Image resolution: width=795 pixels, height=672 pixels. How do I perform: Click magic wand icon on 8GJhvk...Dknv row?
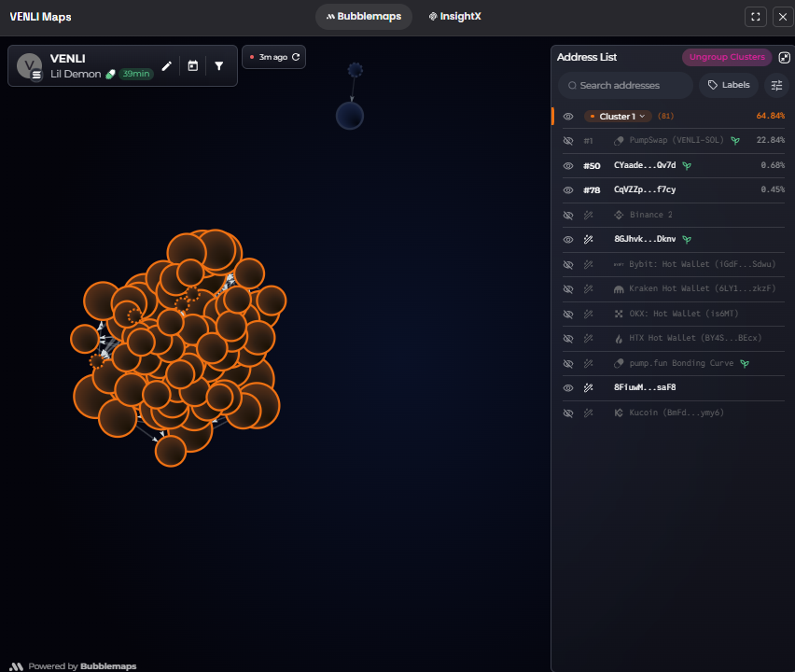coord(588,239)
